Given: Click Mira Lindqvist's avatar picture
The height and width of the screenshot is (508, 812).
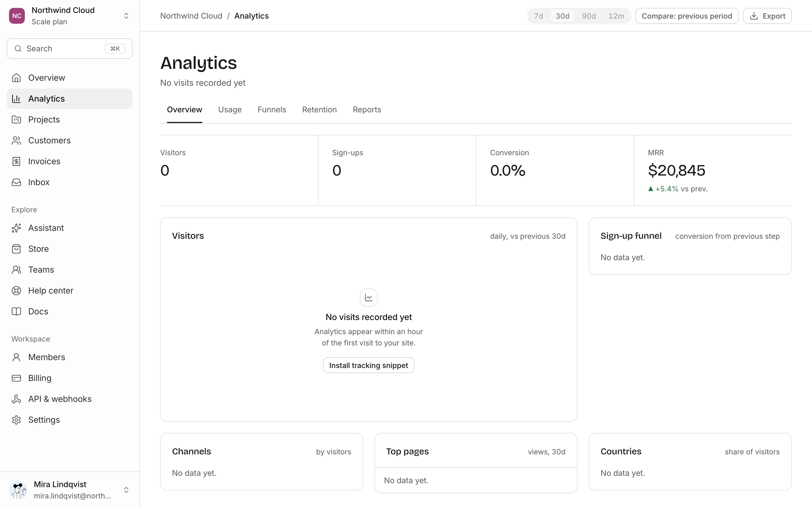Looking at the screenshot, I should click(18, 490).
